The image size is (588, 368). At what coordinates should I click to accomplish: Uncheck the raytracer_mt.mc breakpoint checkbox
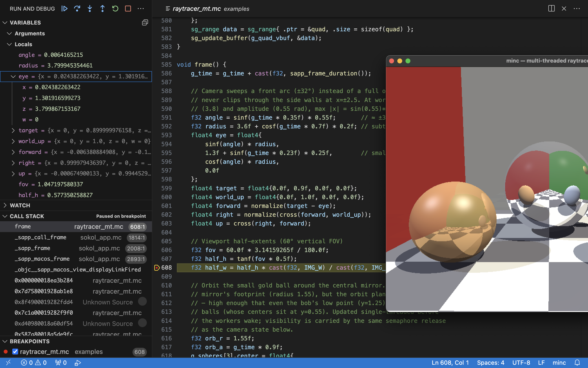click(x=15, y=352)
